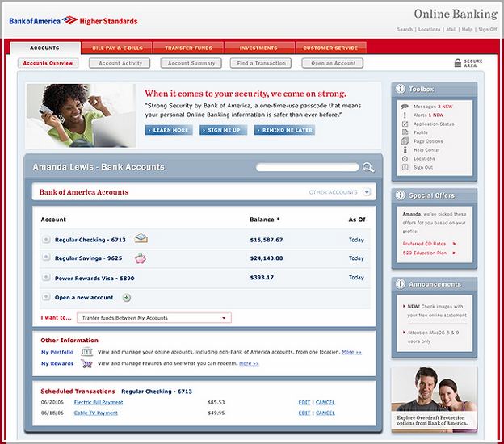
Task: Expand the Regular Savings - 9625 row
Action: (46, 257)
